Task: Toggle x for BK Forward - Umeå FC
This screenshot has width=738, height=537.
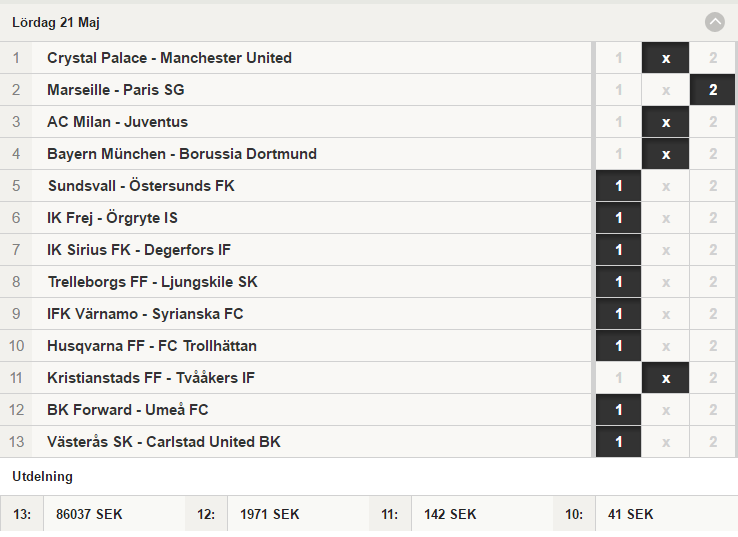Action: click(666, 410)
